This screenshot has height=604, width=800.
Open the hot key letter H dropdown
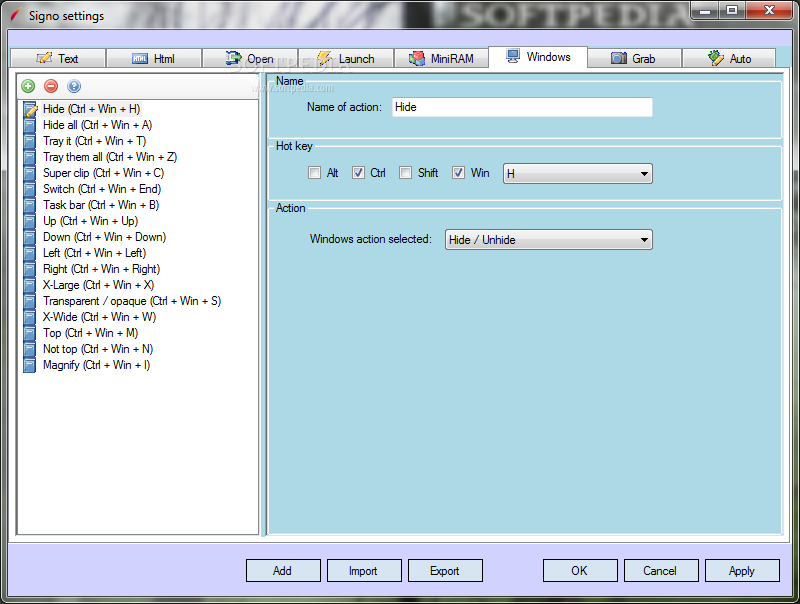578,173
